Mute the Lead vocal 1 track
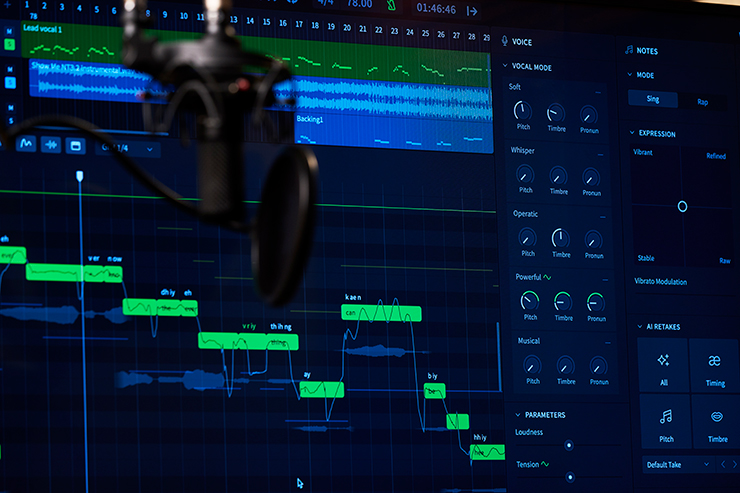 (x=10, y=32)
